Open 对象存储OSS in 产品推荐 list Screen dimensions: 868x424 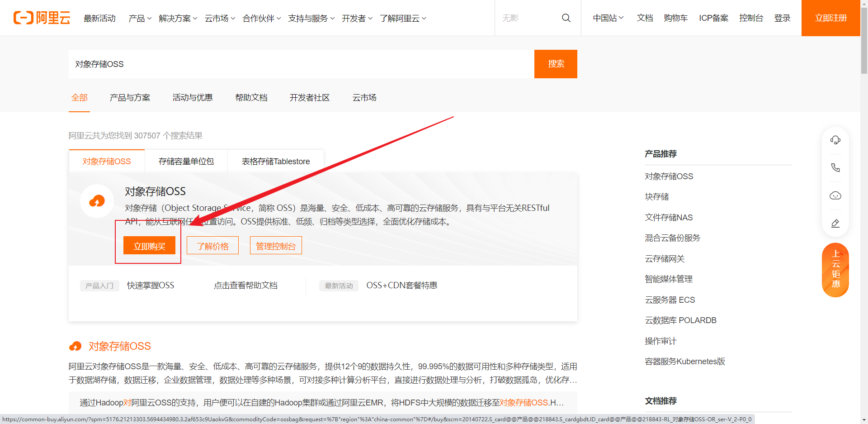tap(669, 176)
